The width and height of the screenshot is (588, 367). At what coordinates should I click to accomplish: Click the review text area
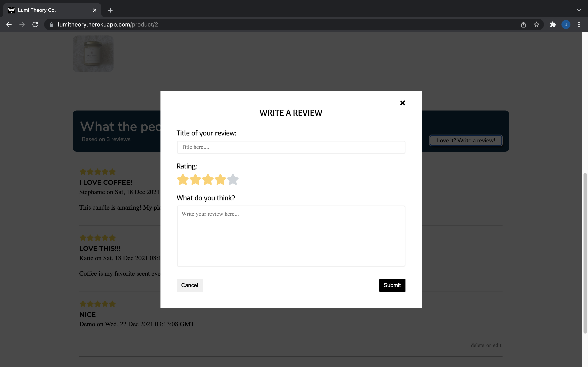click(x=291, y=236)
